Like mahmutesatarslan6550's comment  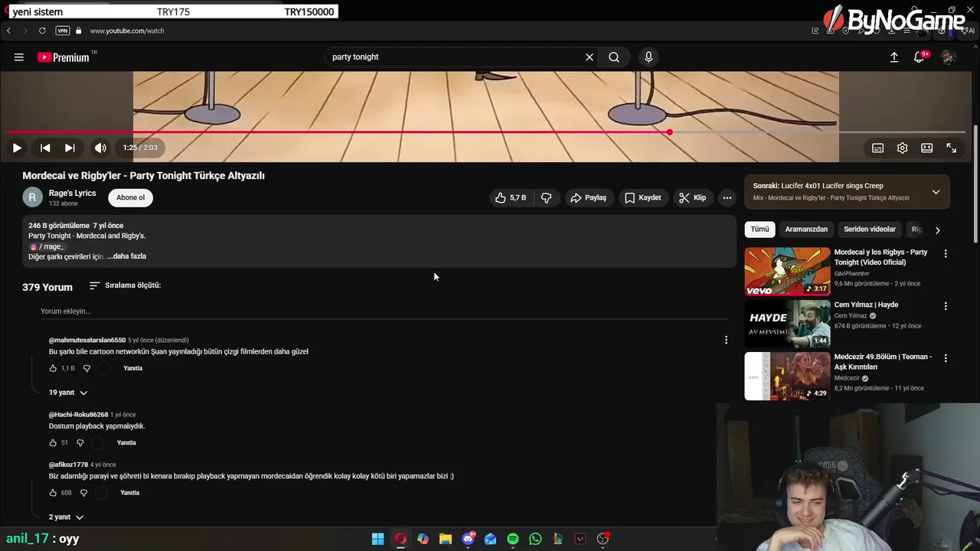click(x=53, y=368)
